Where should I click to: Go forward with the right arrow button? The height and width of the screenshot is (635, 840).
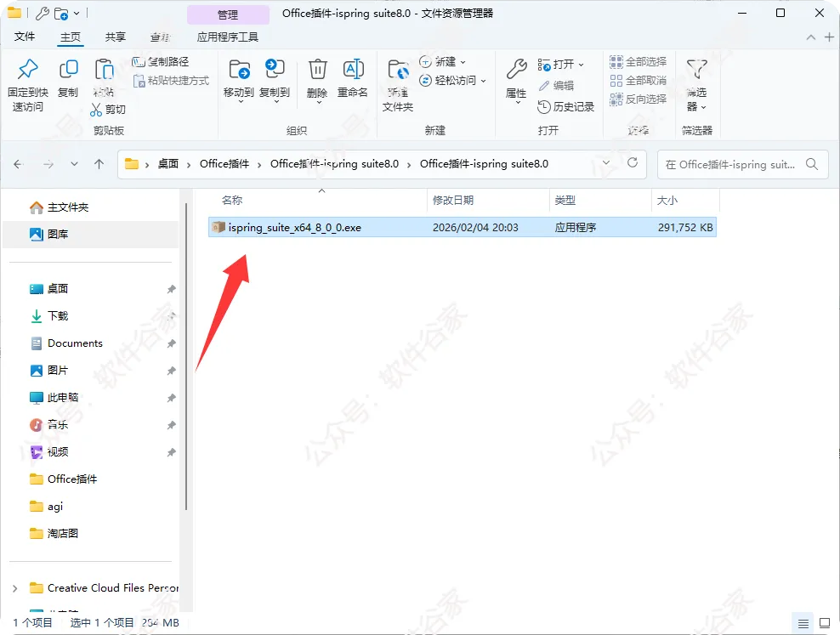48,164
